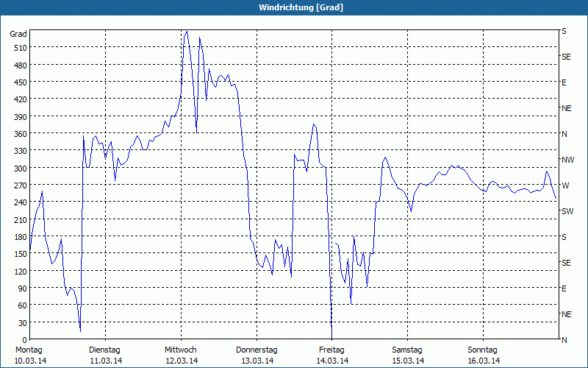Image resolution: width=588 pixels, height=368 pixels.
Task: Click the '240' left axis value
Action: tap(21, 203)
